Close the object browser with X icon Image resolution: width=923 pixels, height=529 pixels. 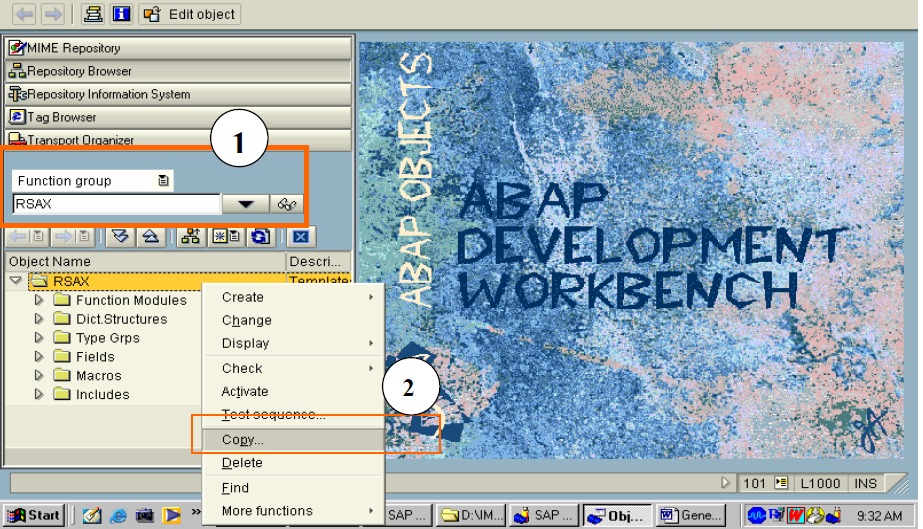click(x=301, y=237)
